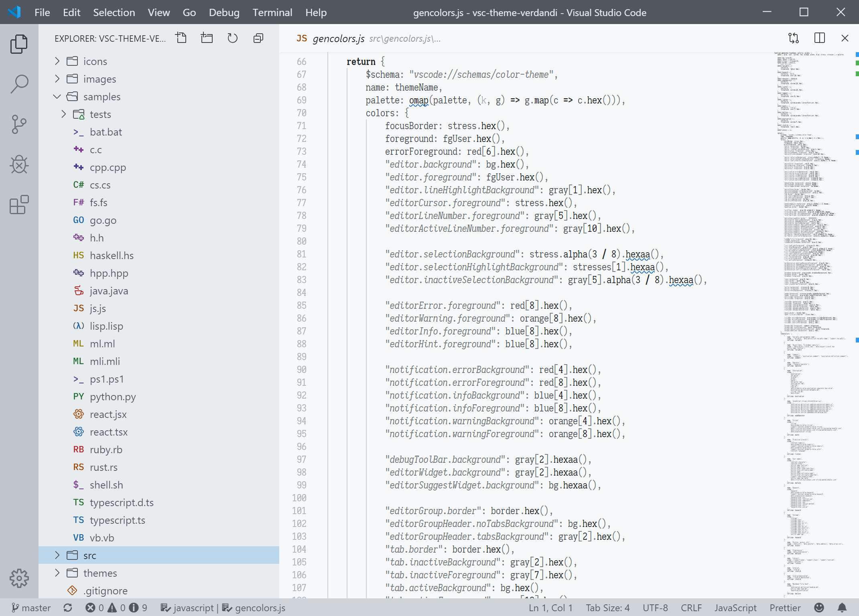
Task: Click the master branch indicator
Action: click(31, 608)
